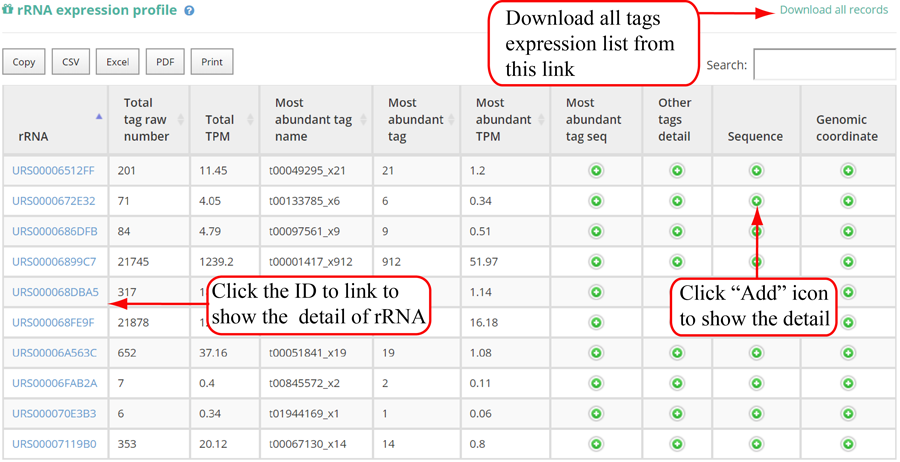Show Genomic coordinate for URS00006512FF

[848, 171]
